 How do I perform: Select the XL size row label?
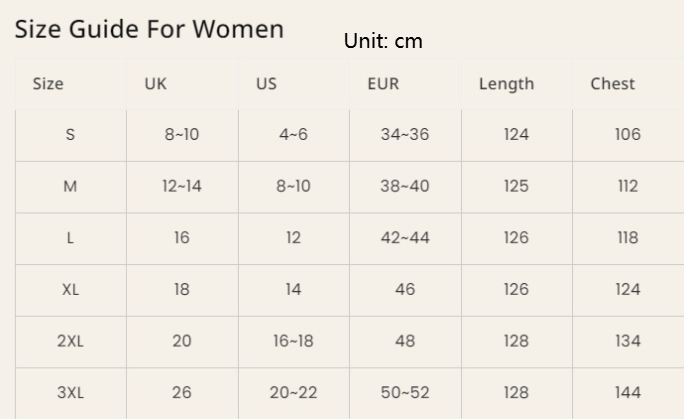[70, 290]
